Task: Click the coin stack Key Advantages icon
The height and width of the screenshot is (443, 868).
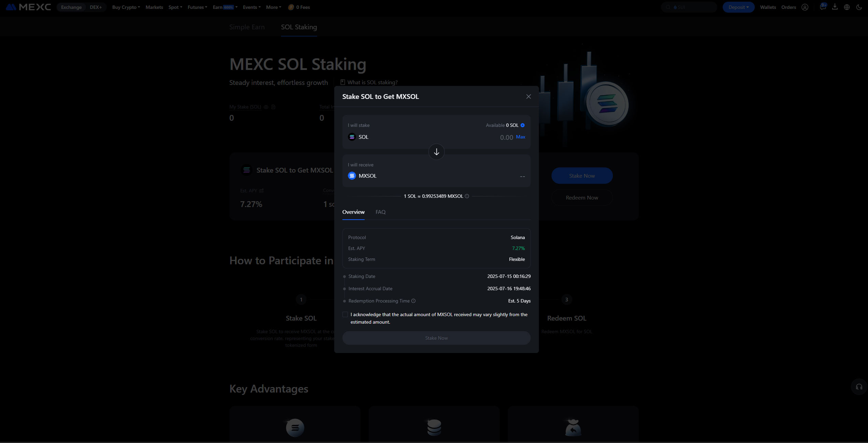Action: 434,427
